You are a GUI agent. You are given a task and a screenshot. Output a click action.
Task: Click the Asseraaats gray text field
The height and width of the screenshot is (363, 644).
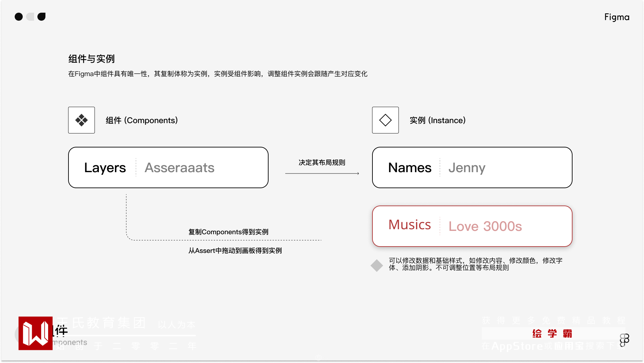click(x=179, y=167)
